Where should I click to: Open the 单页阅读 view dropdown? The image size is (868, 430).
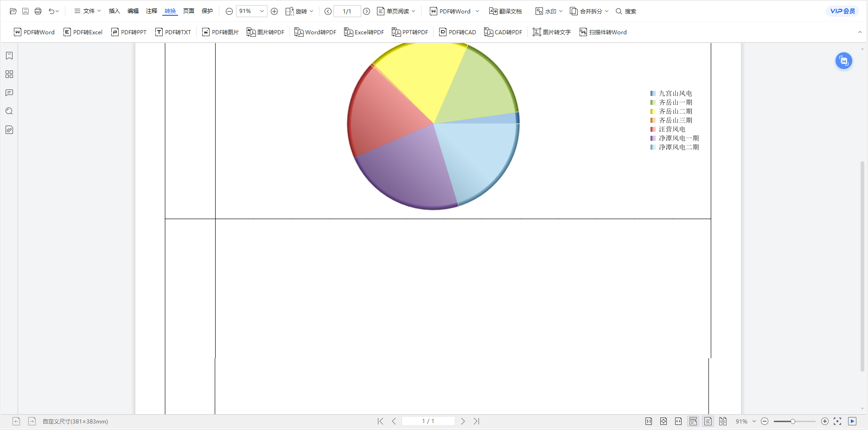pos(396,11)
